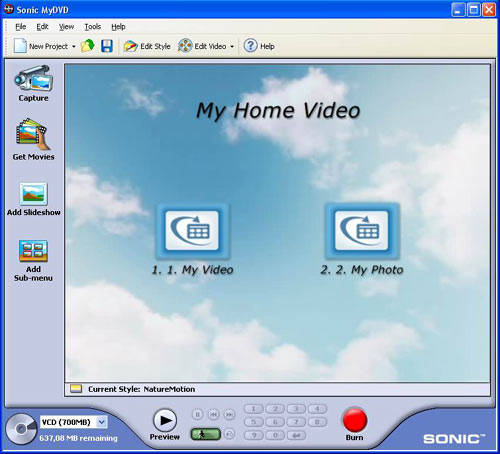Click remote keypad button 6

coord(275,422)
